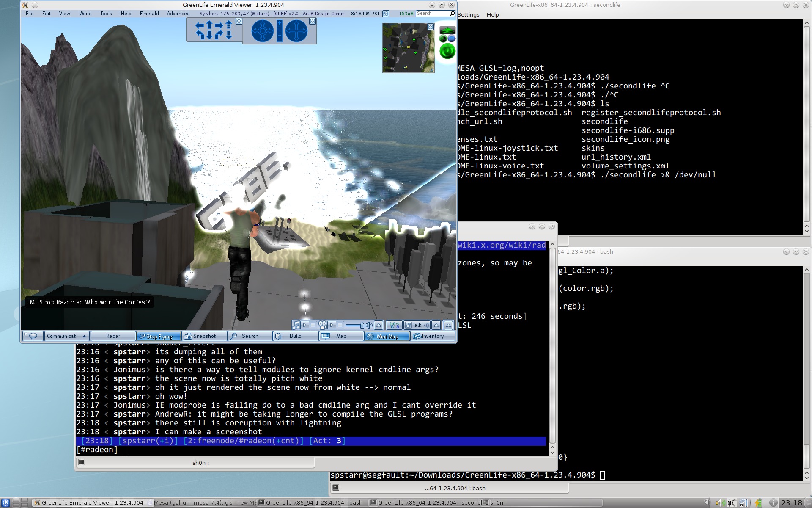Expand the Communicate dropdown arrow

[84, 336]
